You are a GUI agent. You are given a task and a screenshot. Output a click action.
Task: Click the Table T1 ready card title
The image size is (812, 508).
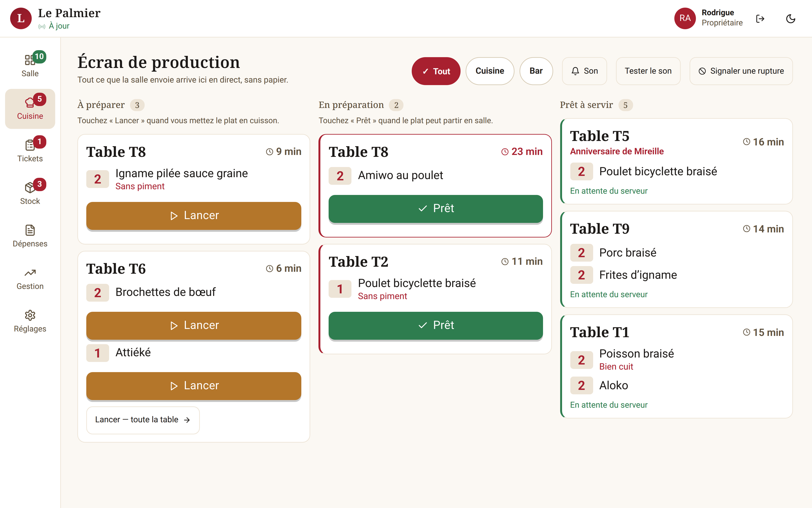[x=599, y=332]
